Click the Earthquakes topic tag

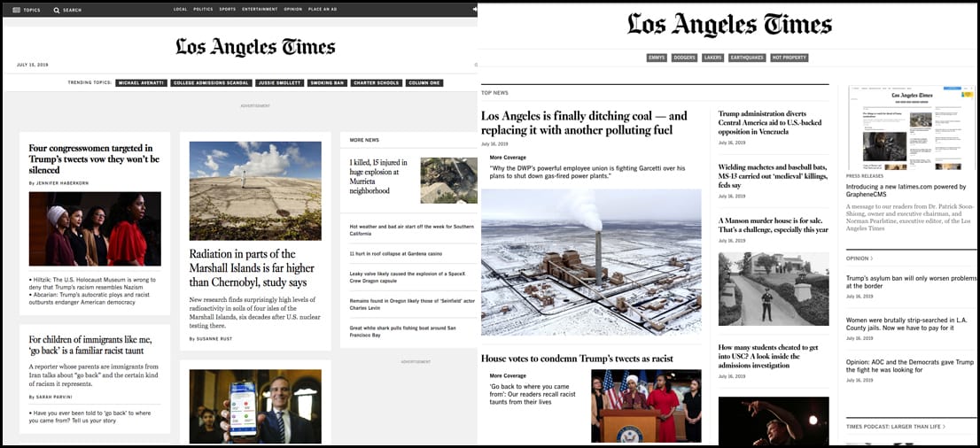pyautogui.click(x=746, y=58)
